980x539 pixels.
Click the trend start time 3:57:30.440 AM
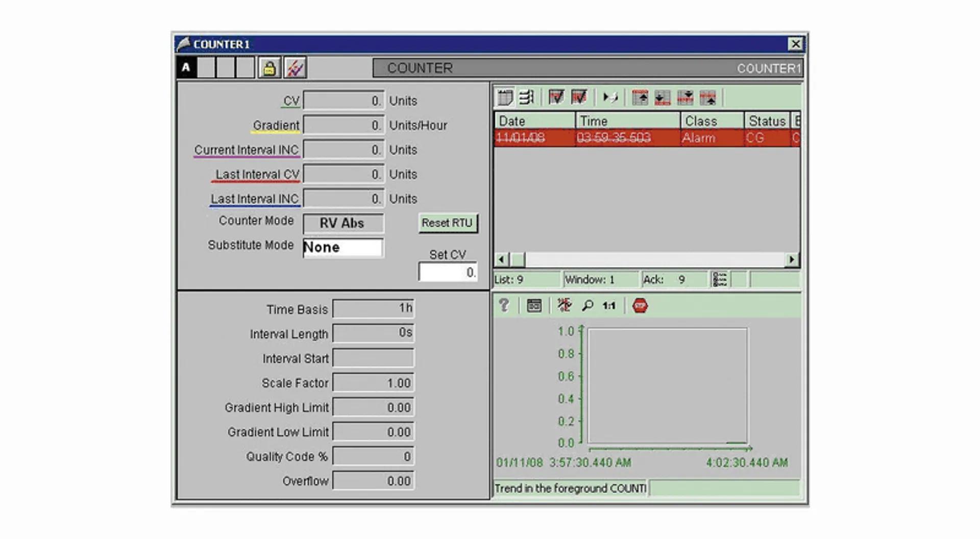coord(590,462)
